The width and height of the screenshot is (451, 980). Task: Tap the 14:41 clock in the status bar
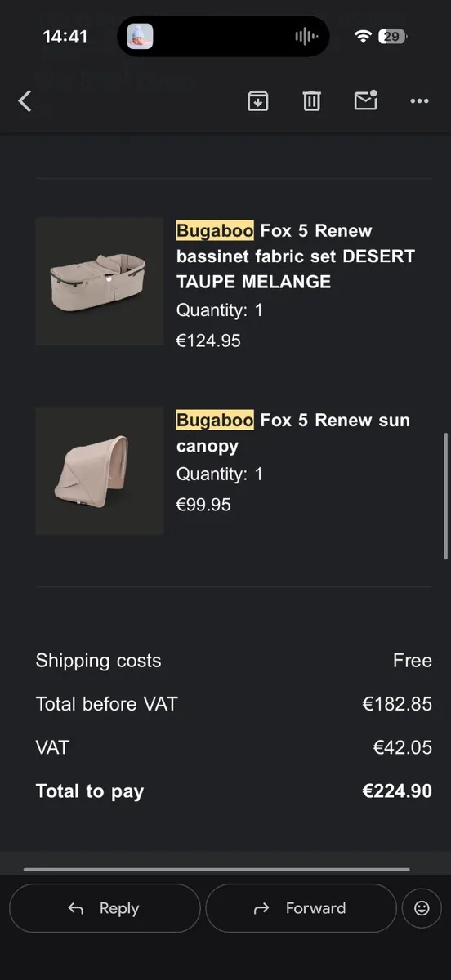point(65,37)
